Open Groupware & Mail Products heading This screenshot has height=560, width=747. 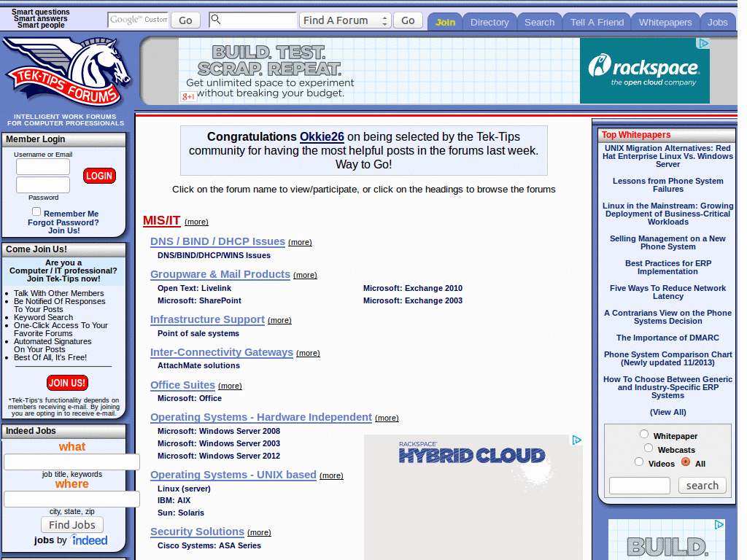click(220, 274)
